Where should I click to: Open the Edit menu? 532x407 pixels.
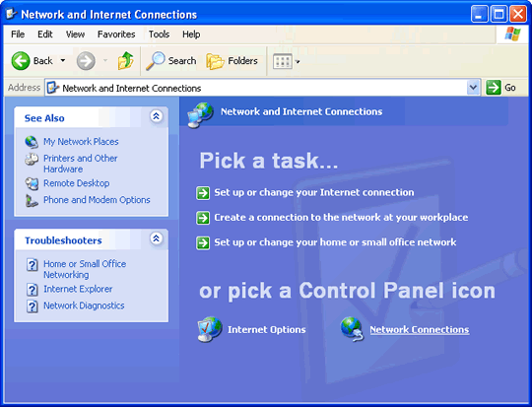44,34
